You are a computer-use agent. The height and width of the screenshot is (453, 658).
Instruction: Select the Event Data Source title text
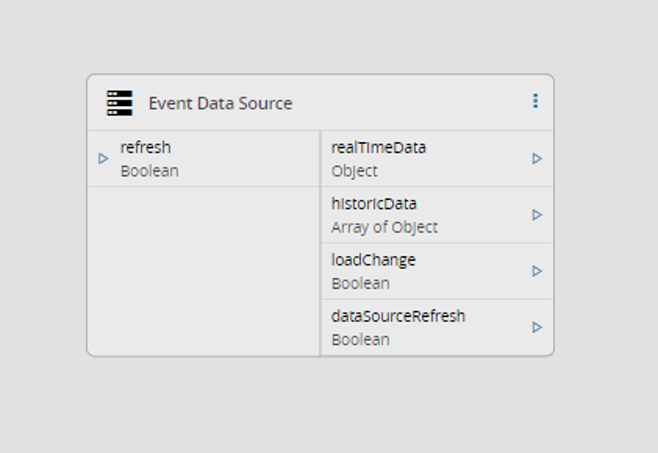(x=220, y=103)
